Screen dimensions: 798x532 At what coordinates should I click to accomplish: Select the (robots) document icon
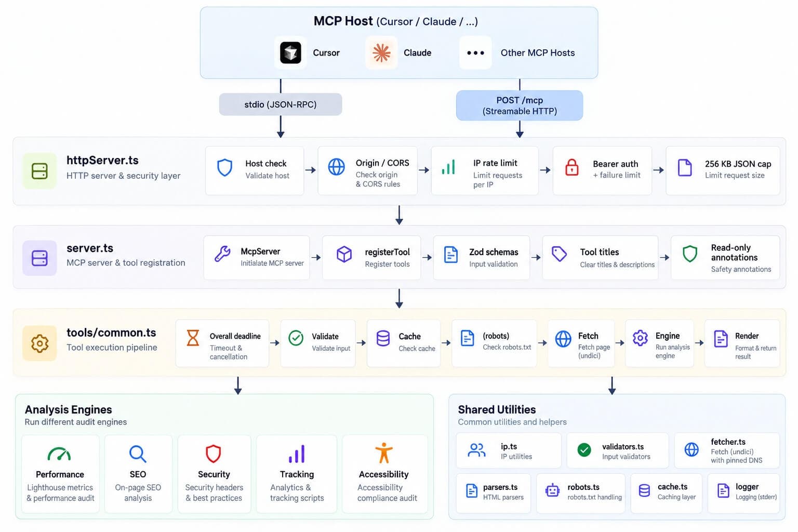click(468, 338)
